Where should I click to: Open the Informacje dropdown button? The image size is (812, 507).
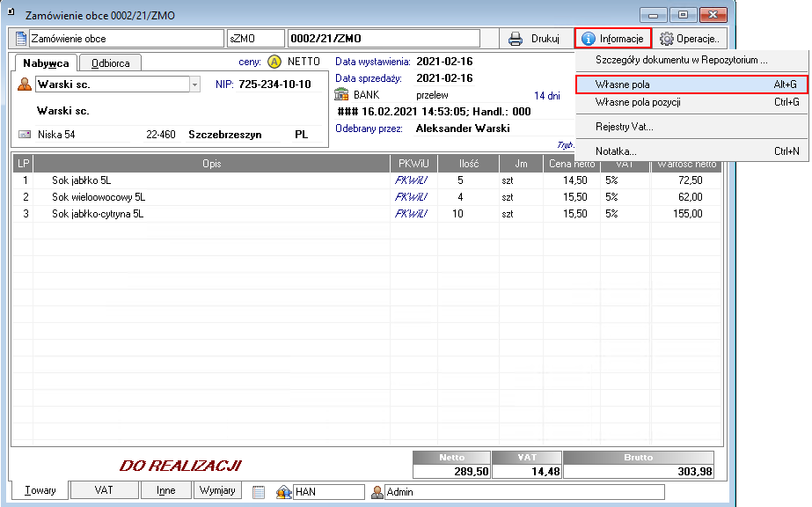(613, 39)
